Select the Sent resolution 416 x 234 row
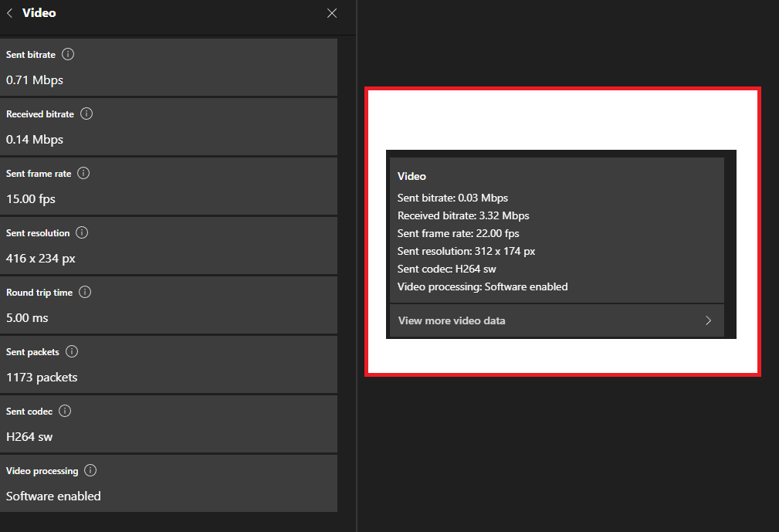The height and width of the screenshot is (532, 779). tap(170, 246)
